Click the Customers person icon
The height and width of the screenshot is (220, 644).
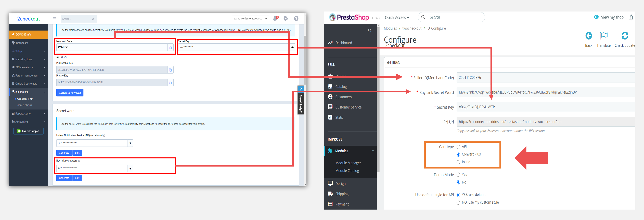(x=330, y=97)
